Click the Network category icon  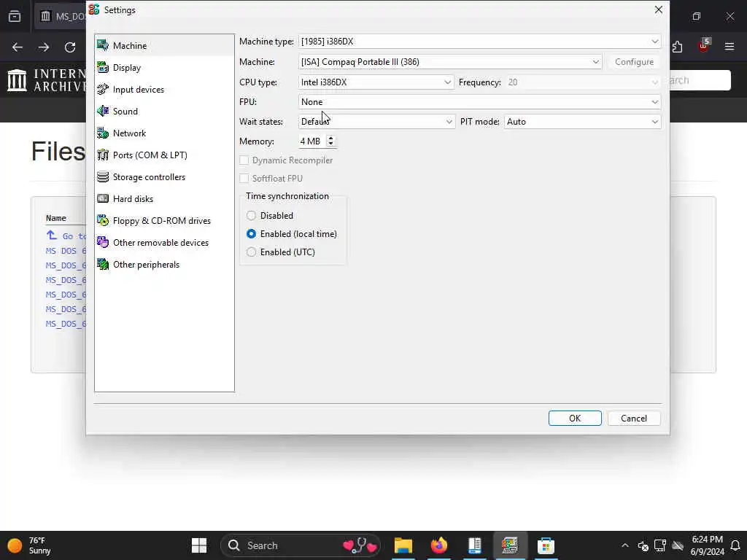102,133
